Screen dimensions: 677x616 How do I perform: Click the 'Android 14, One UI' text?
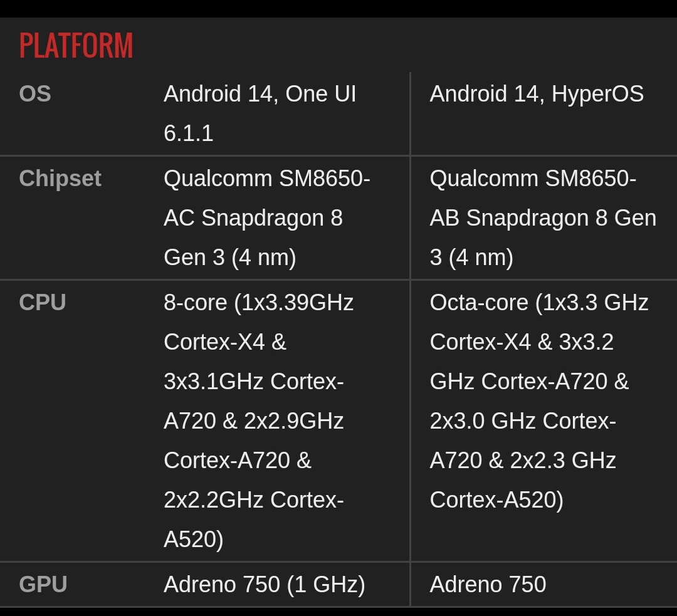[260, 94]
